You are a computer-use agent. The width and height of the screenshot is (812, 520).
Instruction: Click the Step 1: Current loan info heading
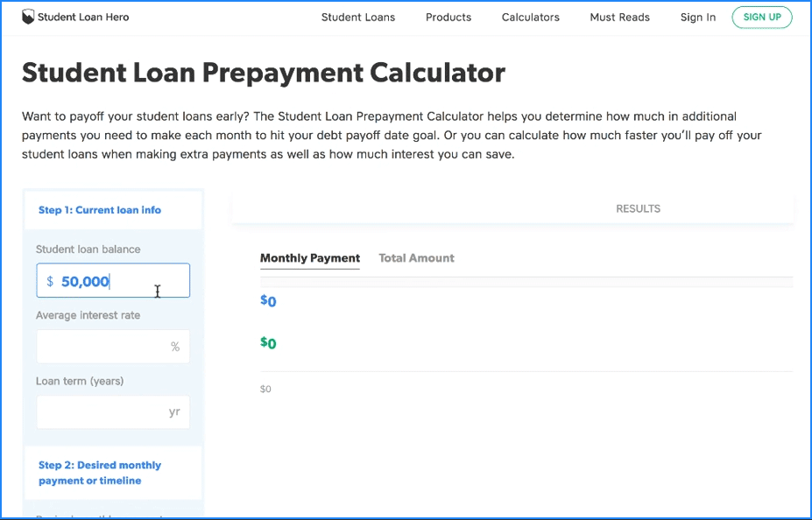[x=100, y=210]
